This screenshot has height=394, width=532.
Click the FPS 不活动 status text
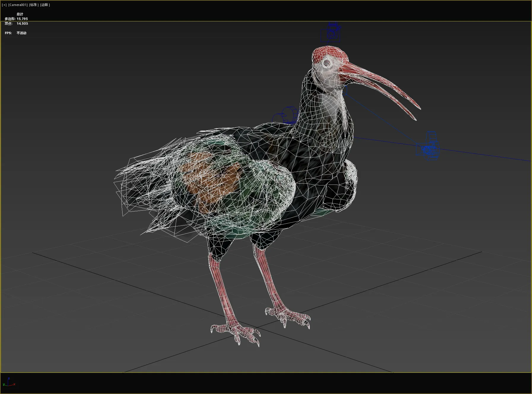(x=15, y=33)
